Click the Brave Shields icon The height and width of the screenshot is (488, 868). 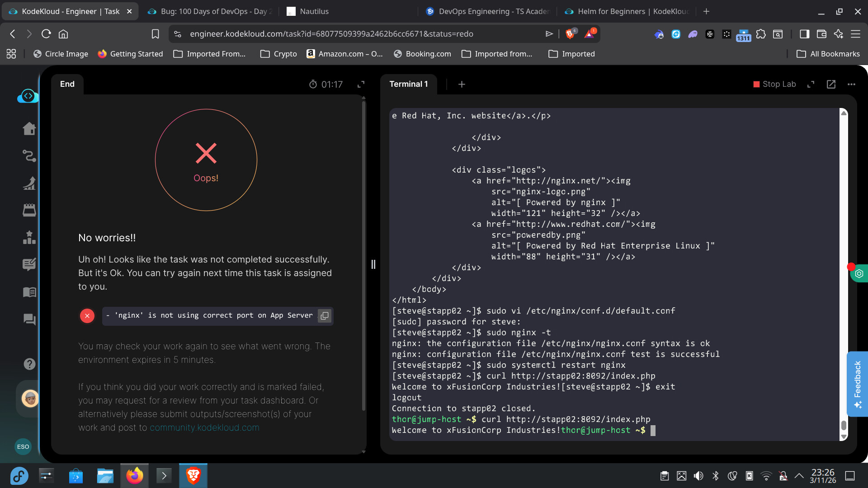click(570, 33)
